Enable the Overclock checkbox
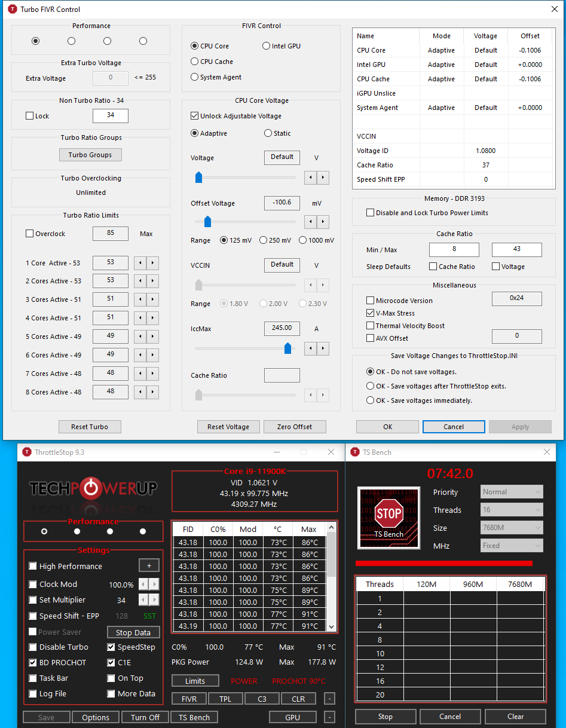 pyautogui.click(x=30, y=234)
